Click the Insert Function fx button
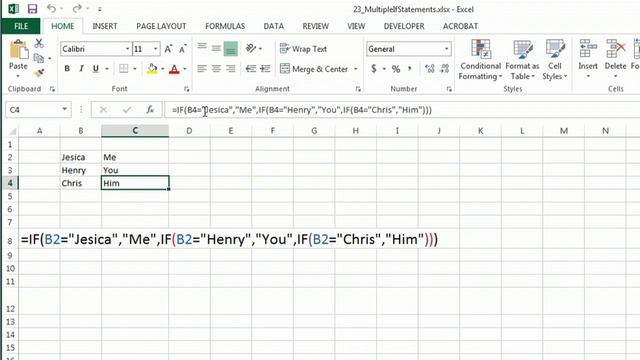Viewport: 640px width, 360px height. tap(150, 109)
